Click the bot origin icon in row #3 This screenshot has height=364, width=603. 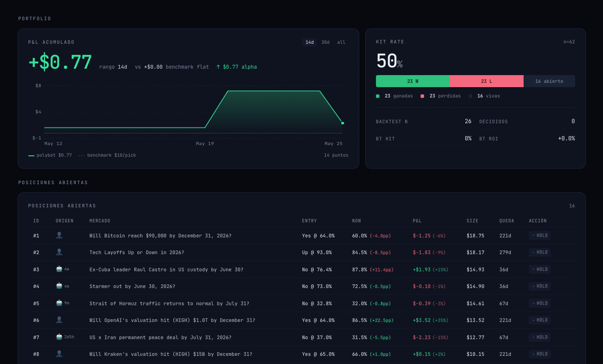tap(59, 269)
